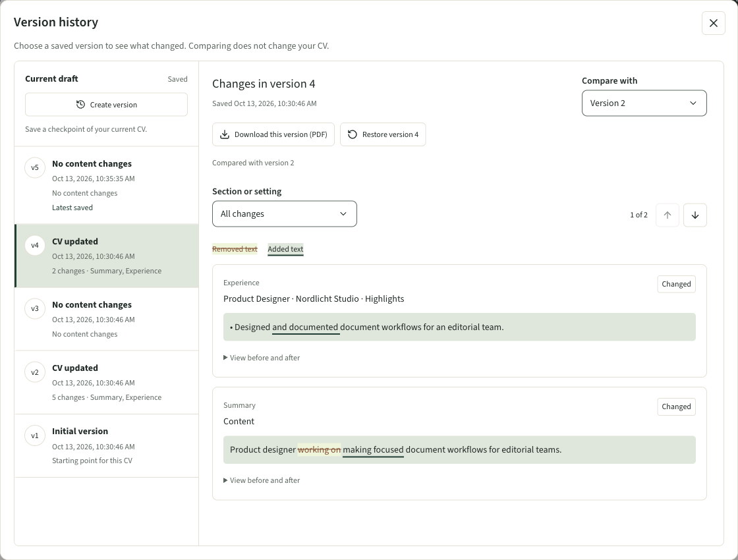Click the Experience highlight bullet text
This screenshot has height=560, width=738.
[x=366, y=327]
